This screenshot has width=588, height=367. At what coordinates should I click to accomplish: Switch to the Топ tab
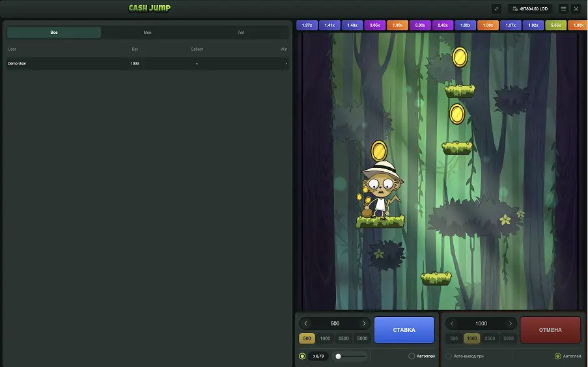pos(241,32)
